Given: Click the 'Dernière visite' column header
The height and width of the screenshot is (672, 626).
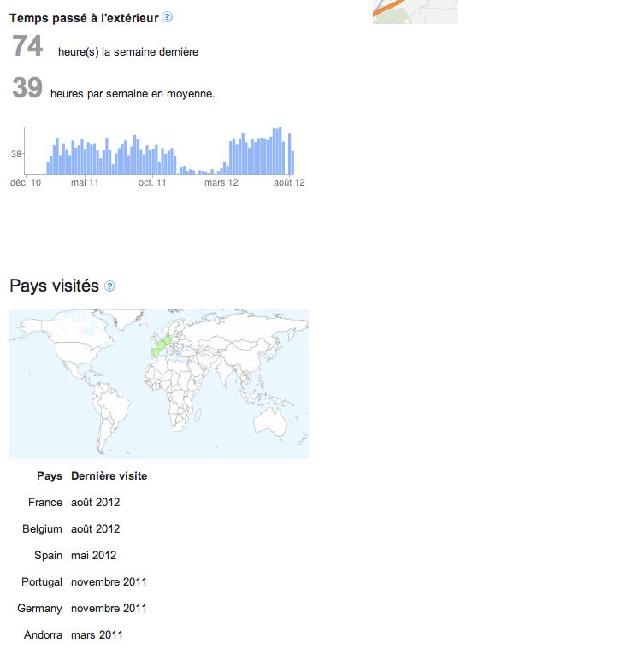Looking at the screenshot, I should tap(109, 476).
